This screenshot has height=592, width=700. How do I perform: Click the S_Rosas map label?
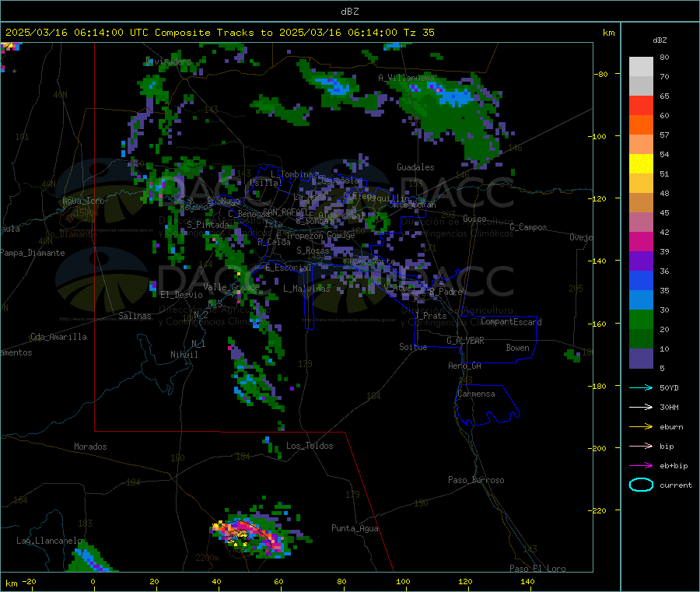coord(313,250)
